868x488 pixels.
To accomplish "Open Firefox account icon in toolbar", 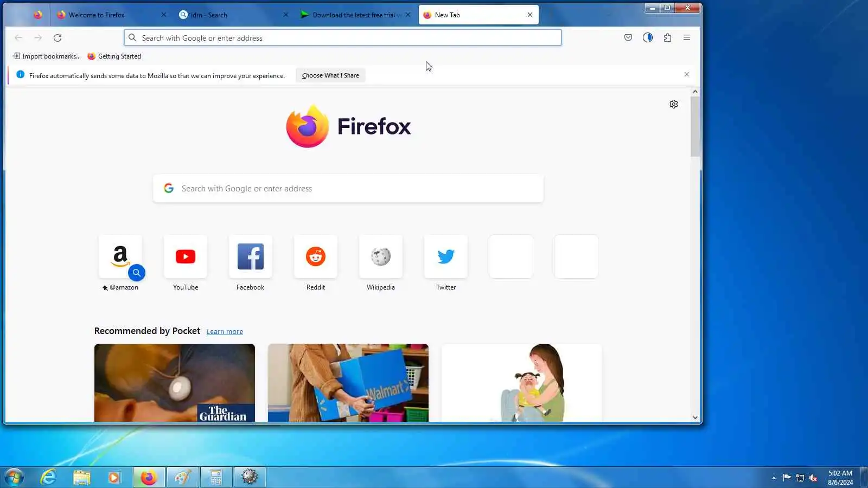I will point(648,37).
